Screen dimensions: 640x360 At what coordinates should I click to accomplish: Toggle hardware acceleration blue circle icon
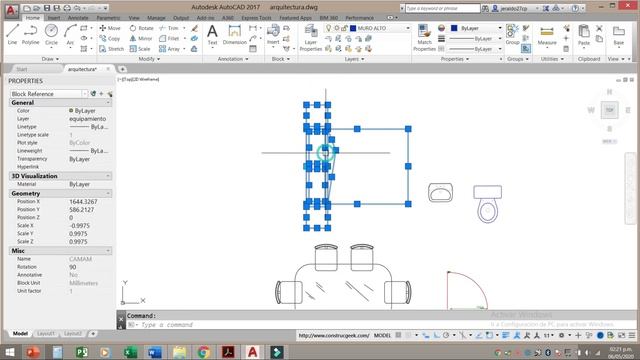click(x=600, y=335)
